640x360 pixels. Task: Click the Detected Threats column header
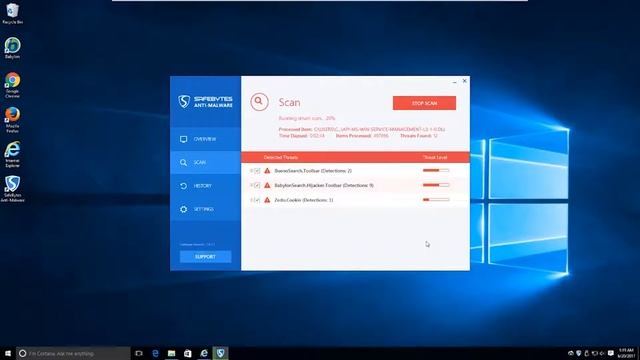281,157
